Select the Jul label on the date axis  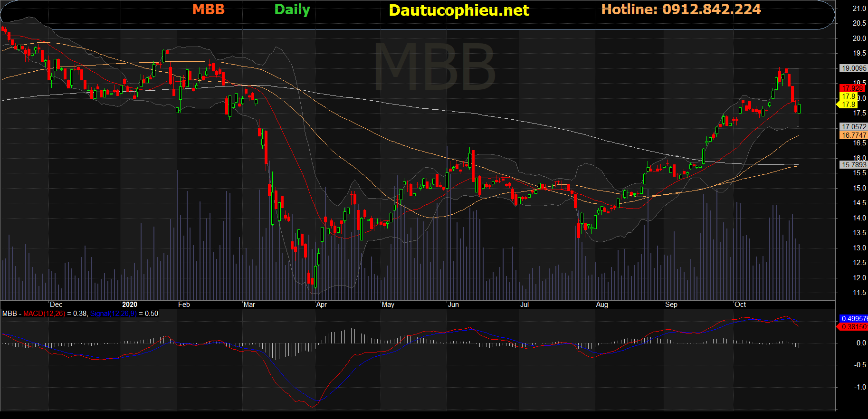525,305
